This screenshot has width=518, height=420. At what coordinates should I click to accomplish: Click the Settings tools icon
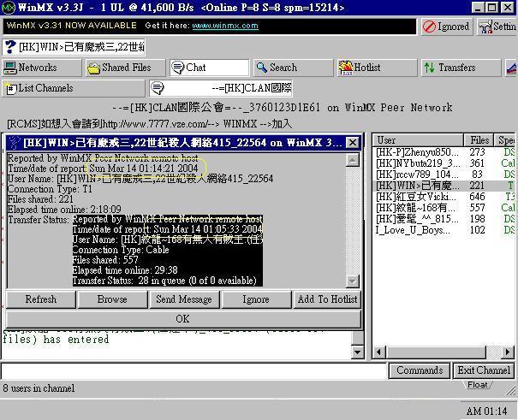(485, 27)
